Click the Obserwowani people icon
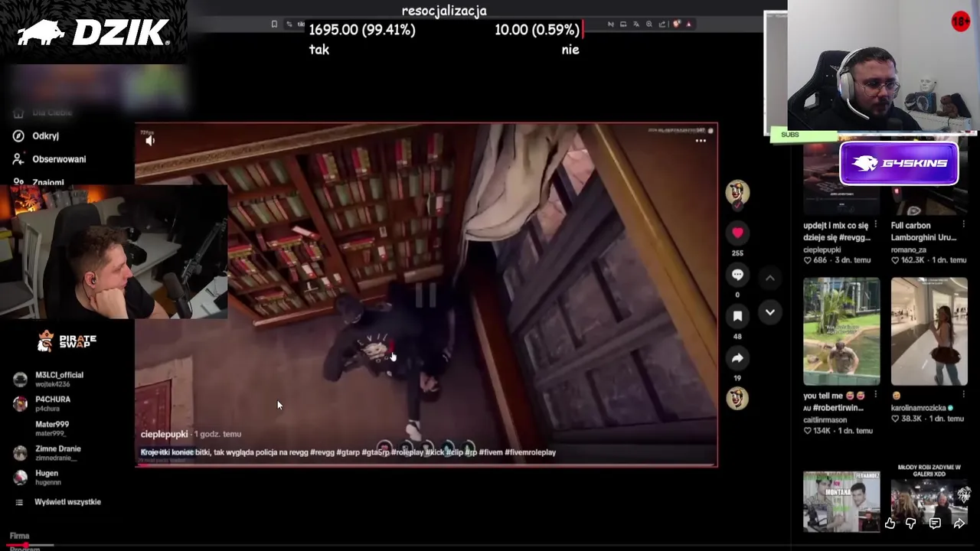The width and height of the screenshot is (980, 551). click(18, 159)
